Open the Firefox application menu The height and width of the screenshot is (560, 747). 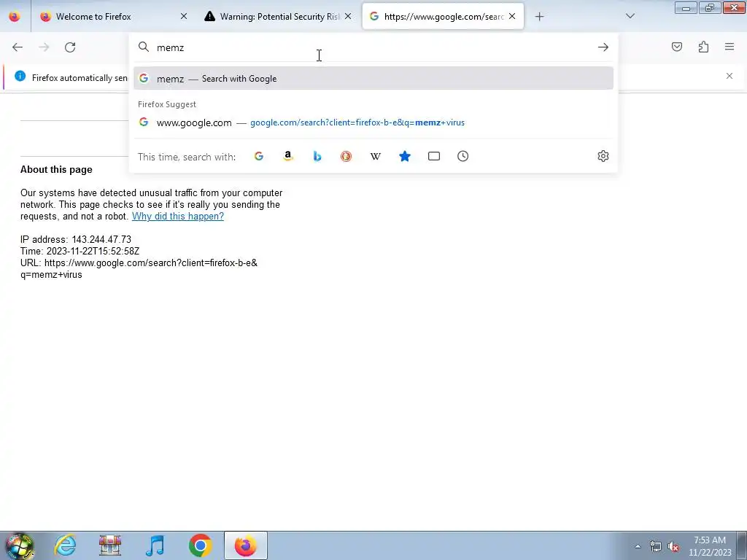(729, 47)
